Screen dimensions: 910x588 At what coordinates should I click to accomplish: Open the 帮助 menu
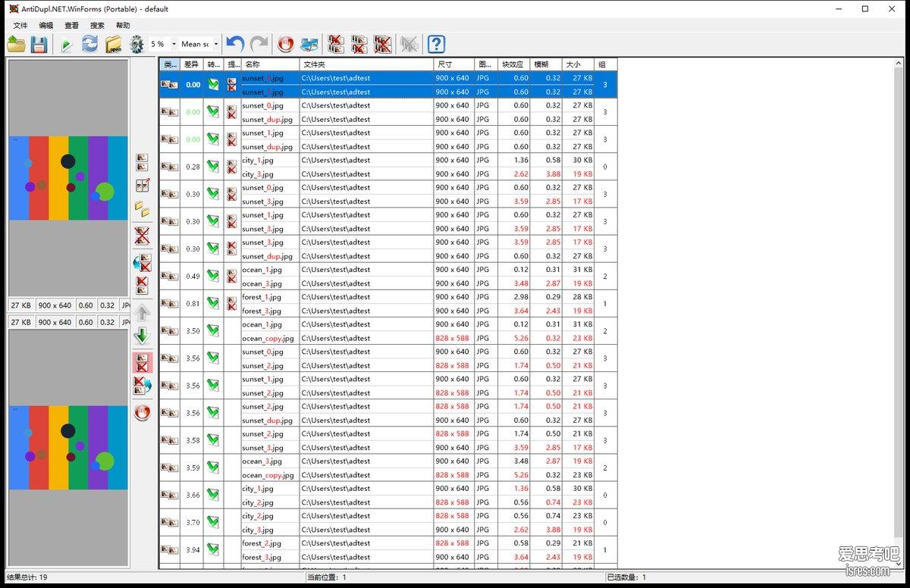[x=123, y=26]
